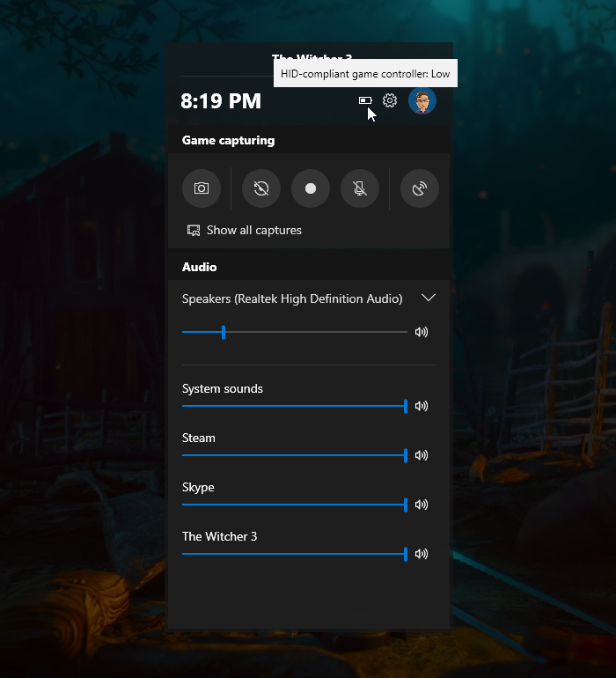Screen dimensions: 616x678
Task: Click the Game capturing section header
Action: click(228, 141)
